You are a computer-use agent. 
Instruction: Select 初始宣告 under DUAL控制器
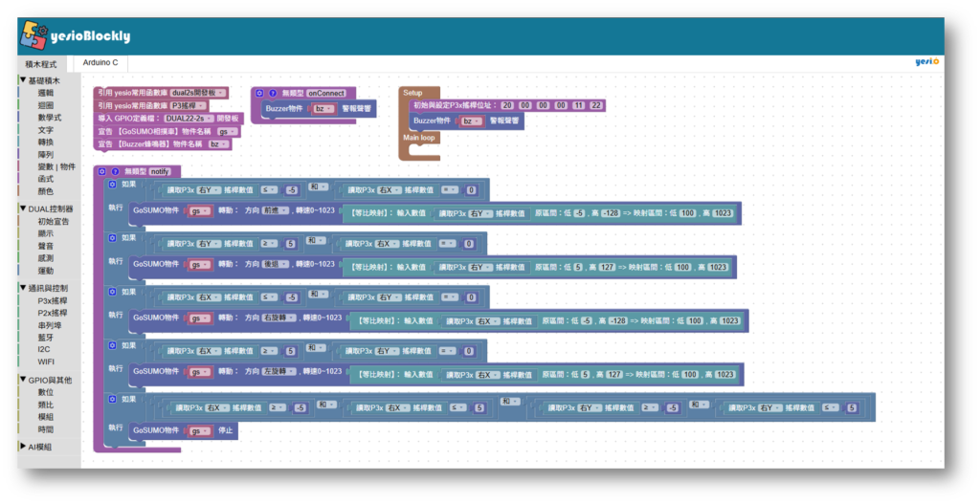54,221
